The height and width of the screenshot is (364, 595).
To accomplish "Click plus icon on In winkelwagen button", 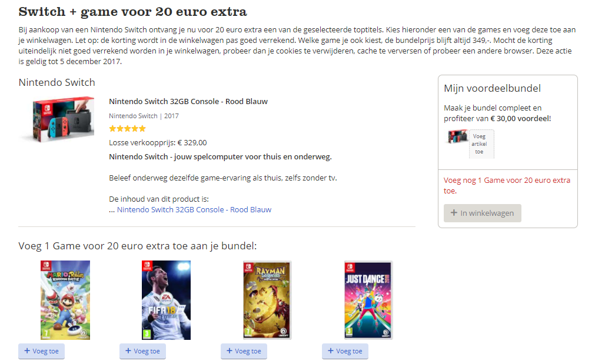I will (x=454, y=213).
